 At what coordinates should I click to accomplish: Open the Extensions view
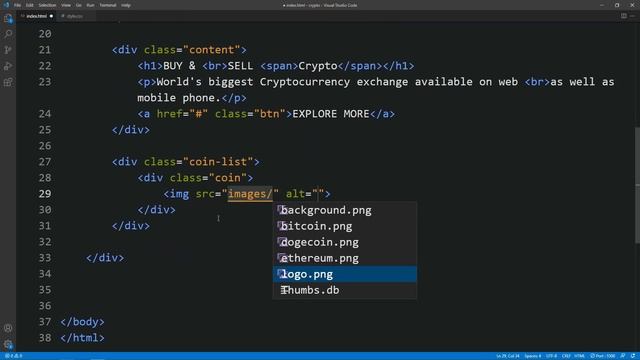[x=8, y=82]
